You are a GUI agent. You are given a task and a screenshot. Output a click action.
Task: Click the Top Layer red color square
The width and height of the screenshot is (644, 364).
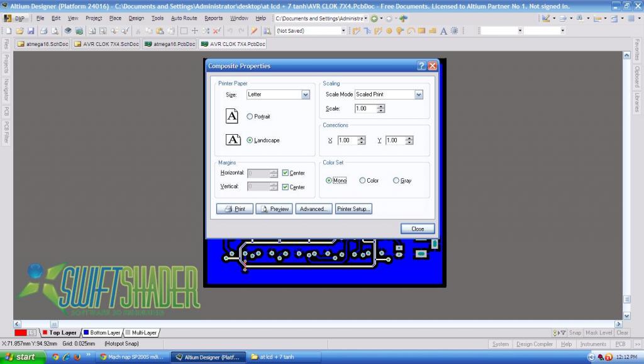coord(45,333)
